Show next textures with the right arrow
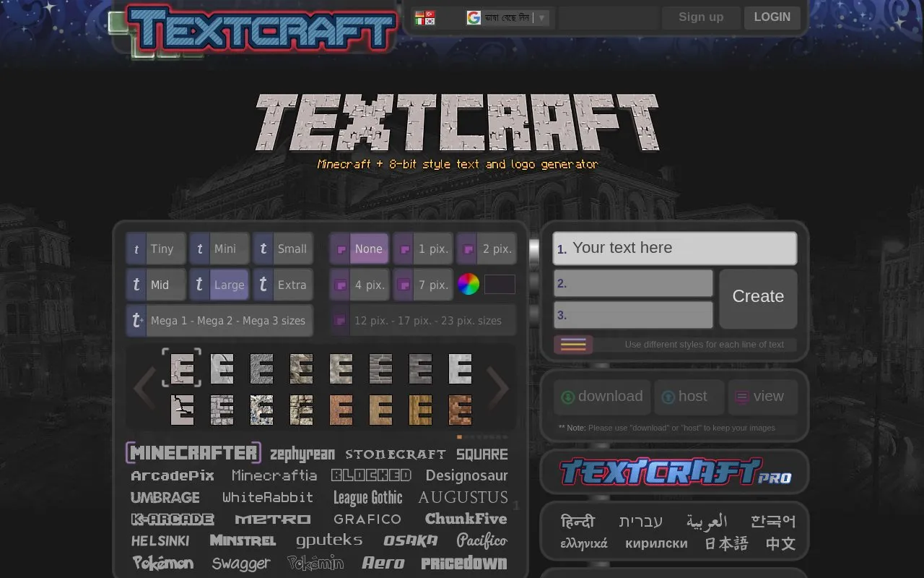The image size is (924, 578). (498, 388)
